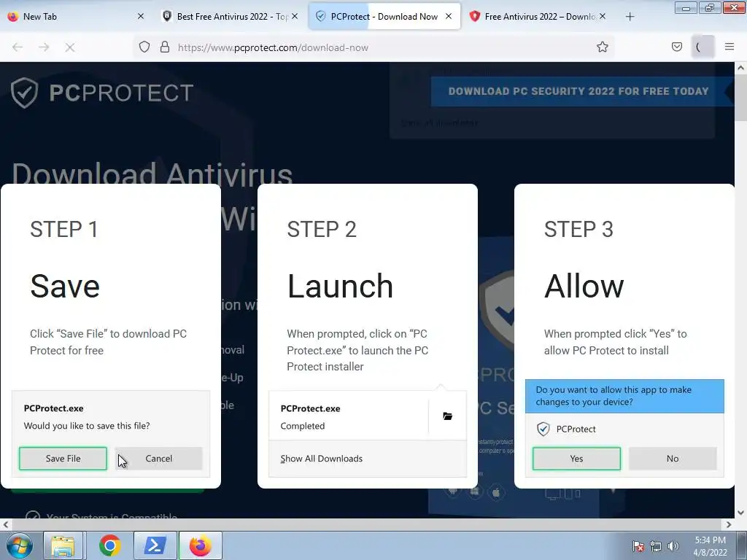747x560 pixels.
Task: Open the Windows Start menu
Action: pyautogui.click(x=18, y=545)
